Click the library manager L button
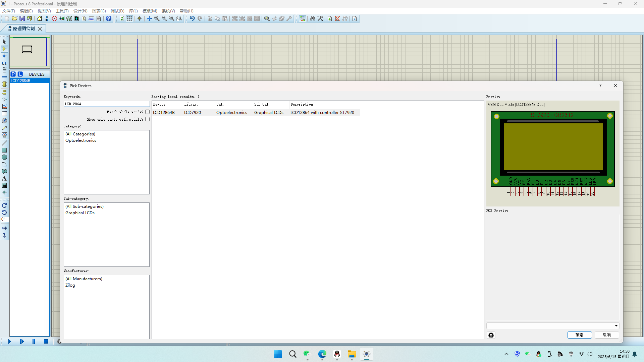Image resolution: width=644 pixels, height=362 pixels. click(20, 74)
